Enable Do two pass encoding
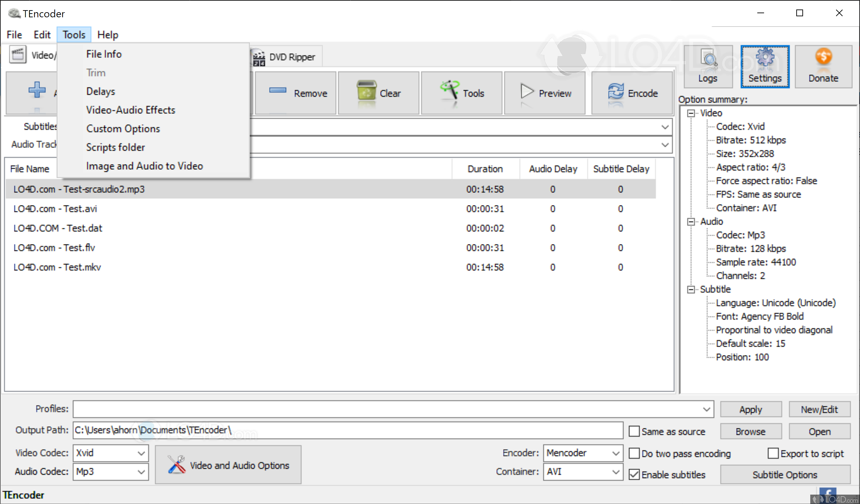Image resolution: width=860 pixels, height=504 pixels. click(x=635, y=453)
